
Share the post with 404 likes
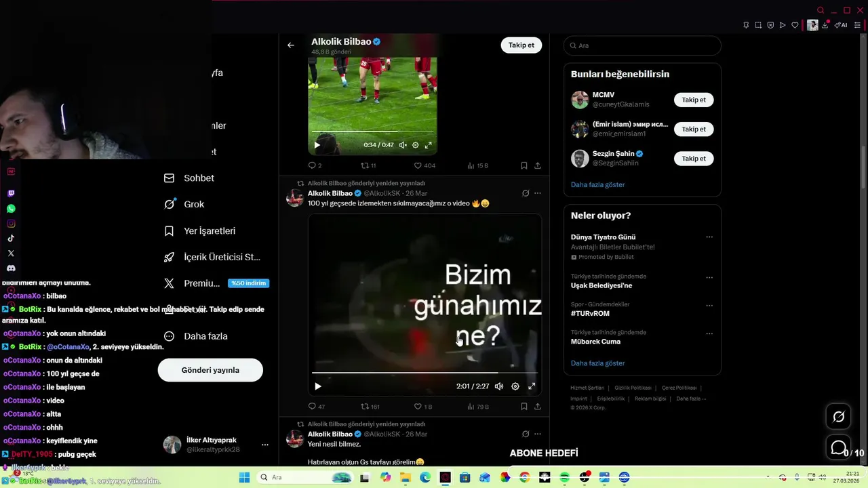[x=538, y=165]
